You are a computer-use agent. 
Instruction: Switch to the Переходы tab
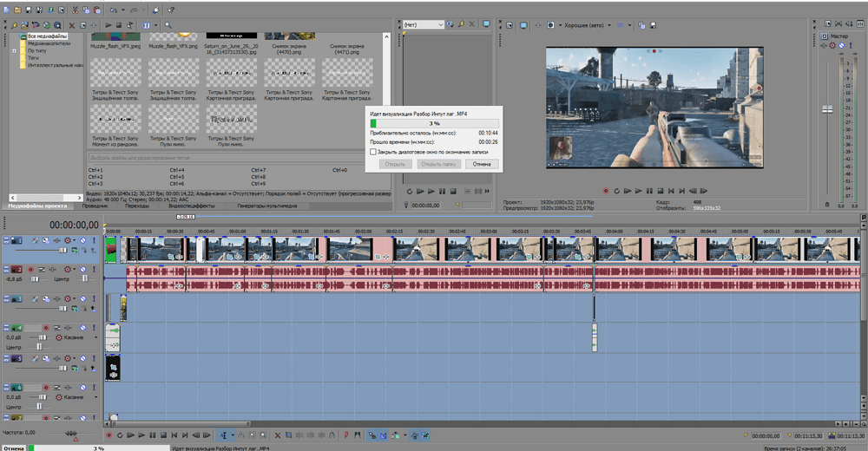click(x=137, y=206)
